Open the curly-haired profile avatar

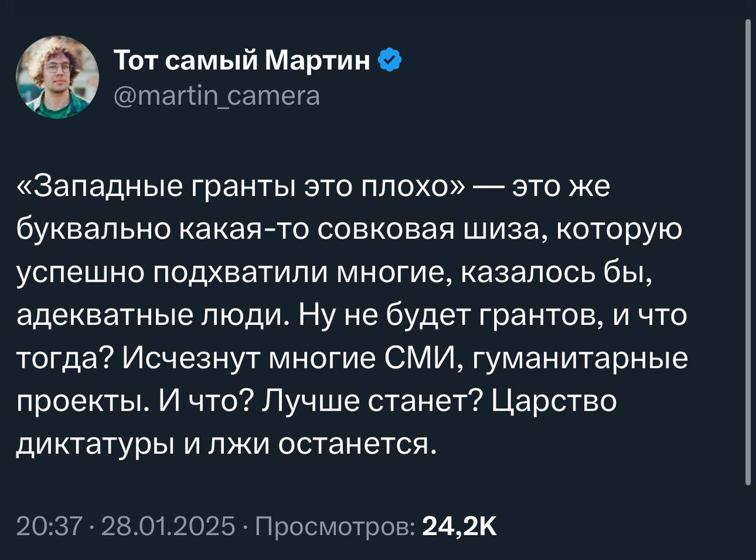57,77
